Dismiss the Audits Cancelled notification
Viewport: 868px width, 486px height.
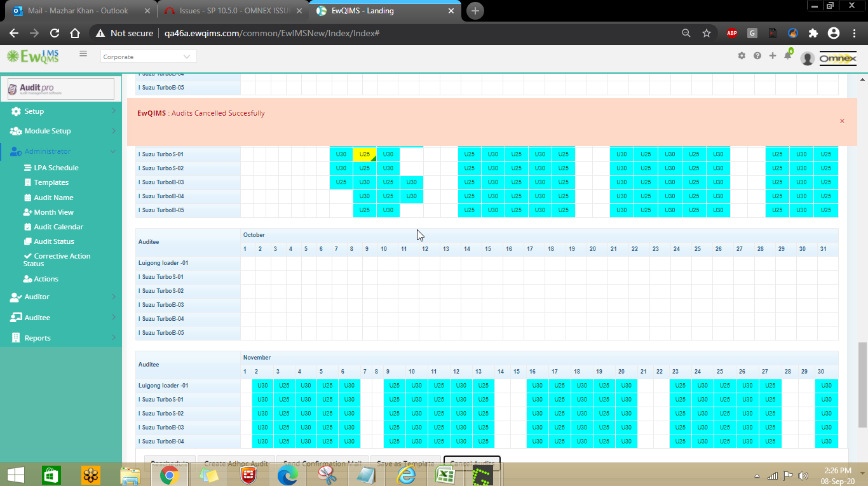[x=842, y=121]
